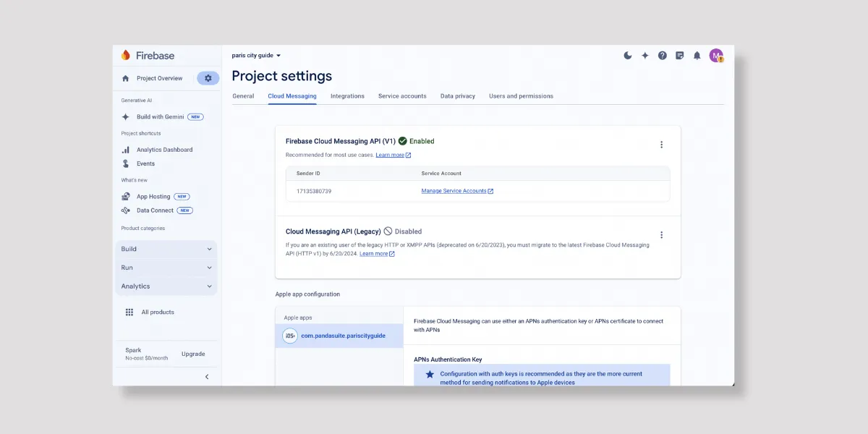Open project settings gear icon
The image size is (868, 434).
coord(208,78)
